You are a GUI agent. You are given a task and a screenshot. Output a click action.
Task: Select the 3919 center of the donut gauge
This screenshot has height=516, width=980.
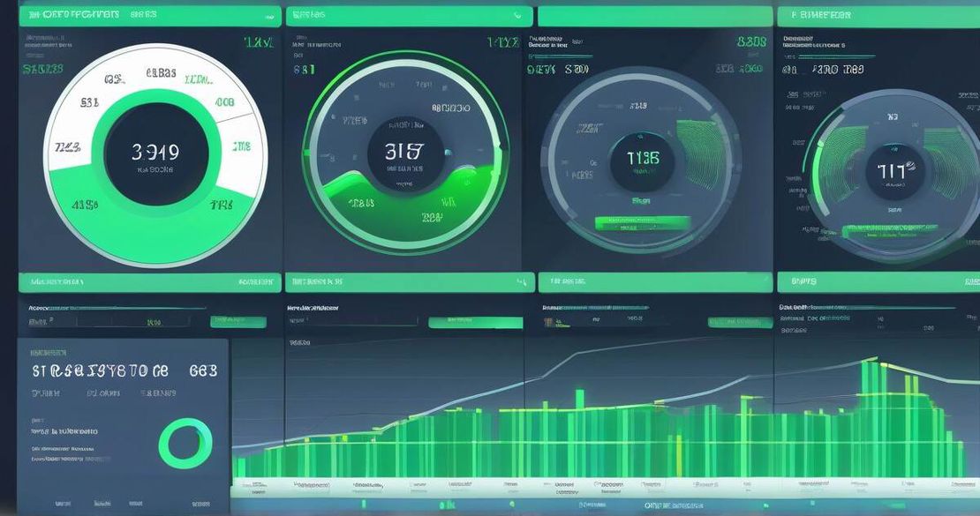(x=155, y=153)
